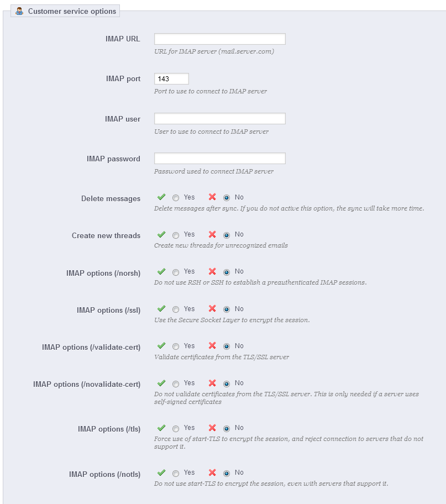
Task: Select No radio for IMAP options (/norsh)
Action: (x=227, y=272)
